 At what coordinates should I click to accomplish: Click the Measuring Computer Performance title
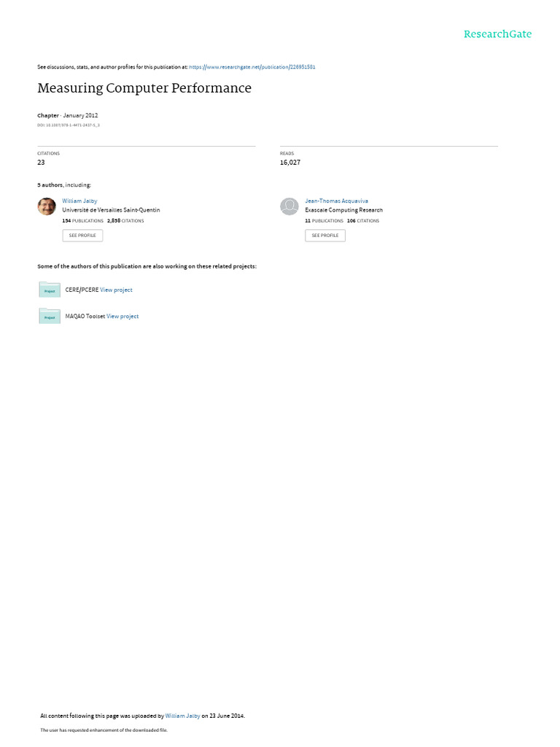[144, 88]
